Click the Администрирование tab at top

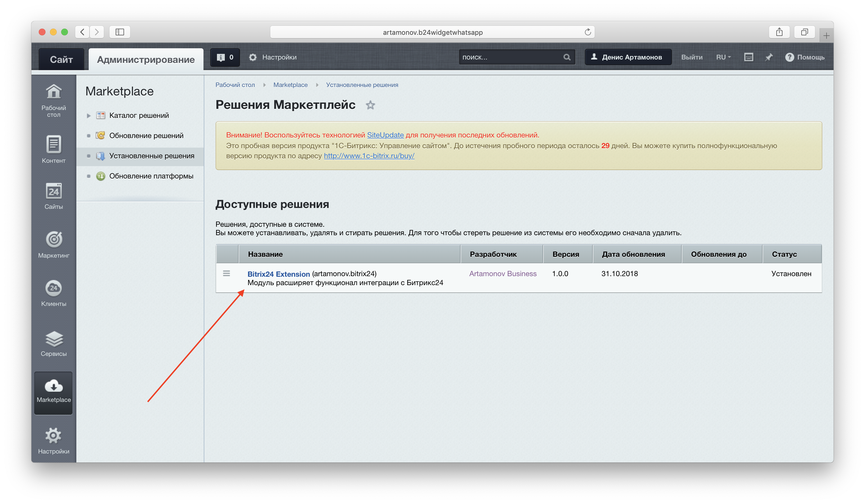tap(146, 57)
